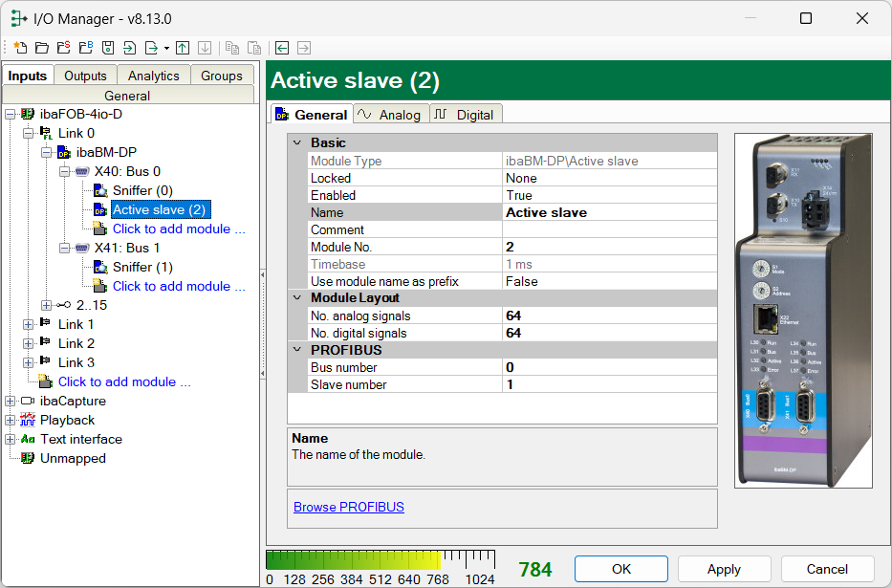Screen dimensions: 892x588
Task: Select the ibaCapture camera icon
Action: [28, 401]
